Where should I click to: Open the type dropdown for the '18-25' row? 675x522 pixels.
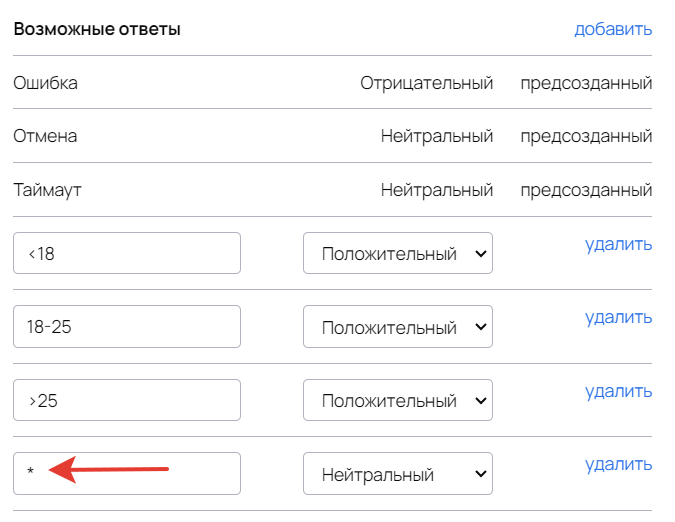coord(398,327)
